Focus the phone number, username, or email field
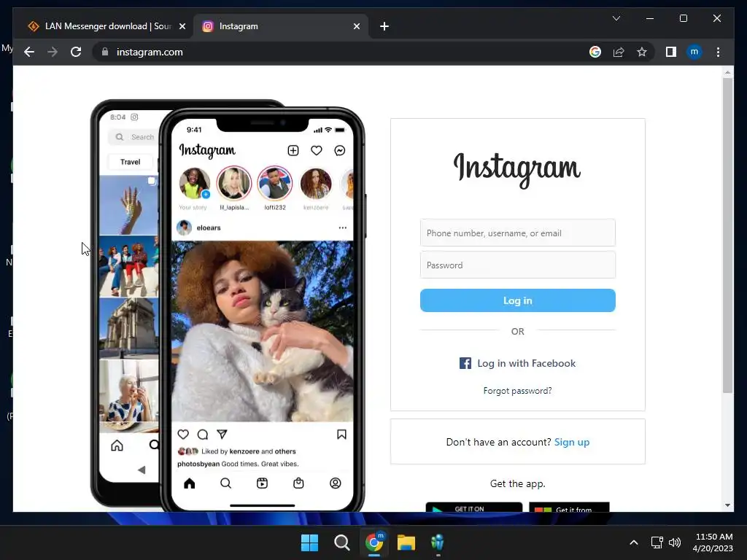 [x=517, y=233]
